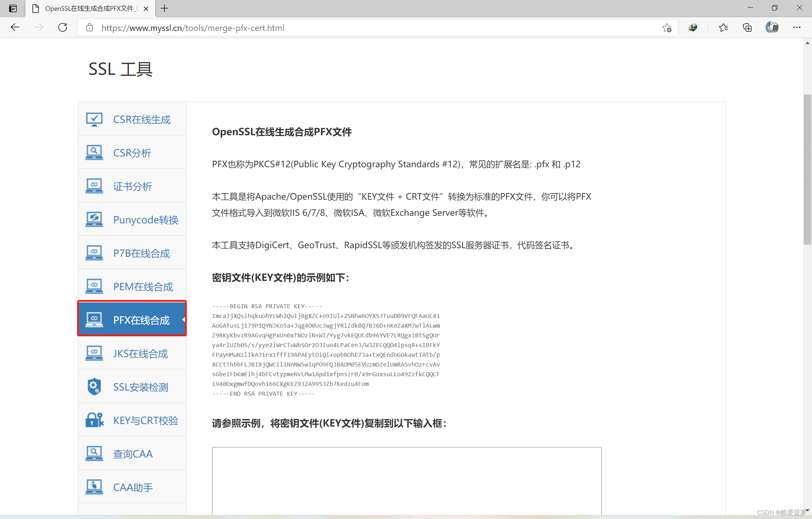Viewport: 812px width, 519px height.
Task: Click the KEY与CRT校验 padlock icon
Action: pyautogui.click(x=94, y=420)
